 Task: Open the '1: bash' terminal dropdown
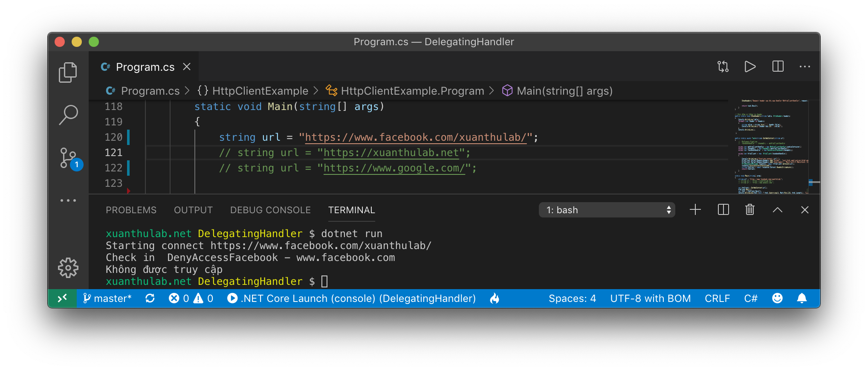[x=607, y=210]
